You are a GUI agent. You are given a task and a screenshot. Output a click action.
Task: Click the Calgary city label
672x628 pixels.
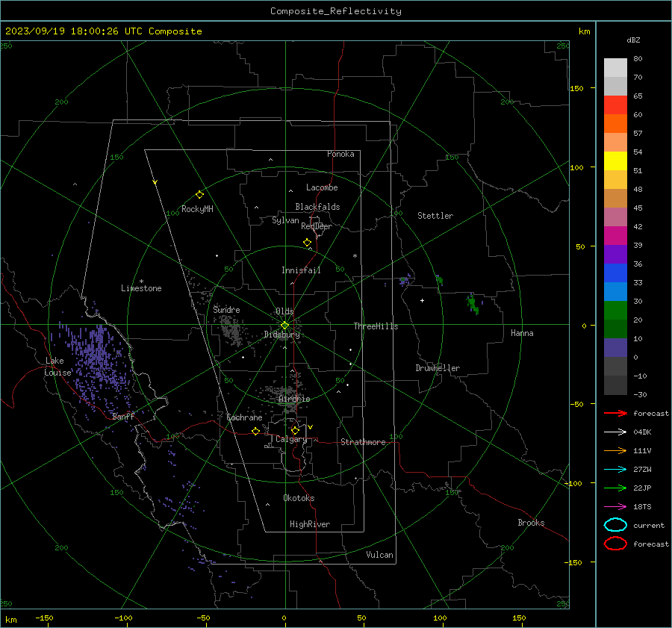291,439
